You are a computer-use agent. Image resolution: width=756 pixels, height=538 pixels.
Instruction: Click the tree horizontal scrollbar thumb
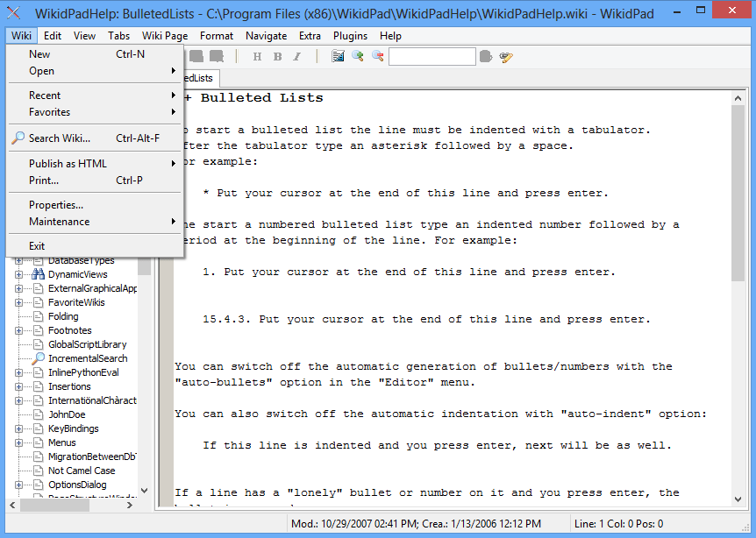[54, 506]
